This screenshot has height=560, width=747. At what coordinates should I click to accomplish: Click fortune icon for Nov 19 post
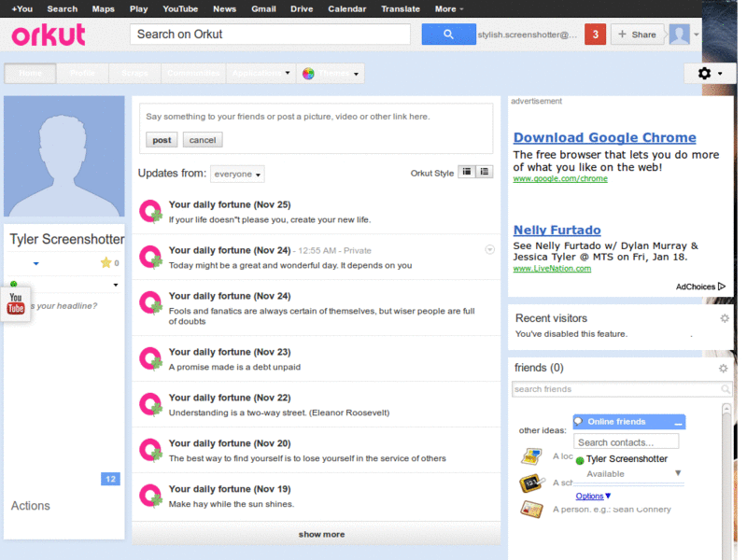[x=150, y=496]
